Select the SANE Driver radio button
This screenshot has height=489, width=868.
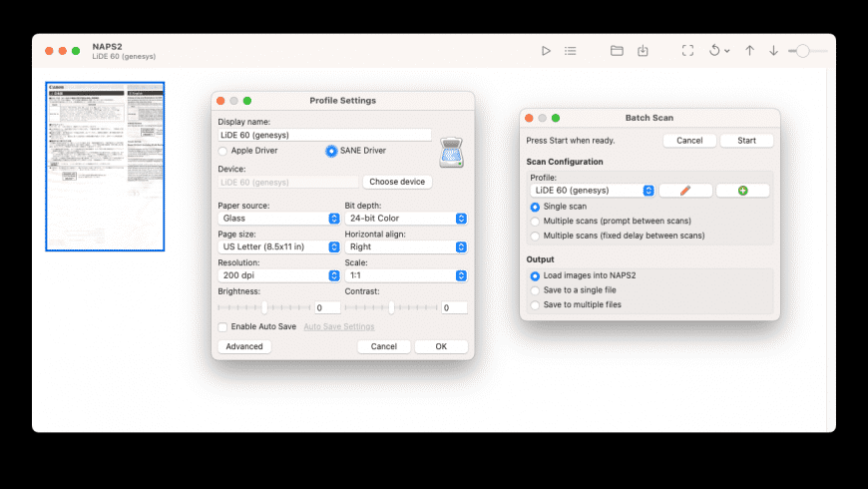click(x=331, y=151)
